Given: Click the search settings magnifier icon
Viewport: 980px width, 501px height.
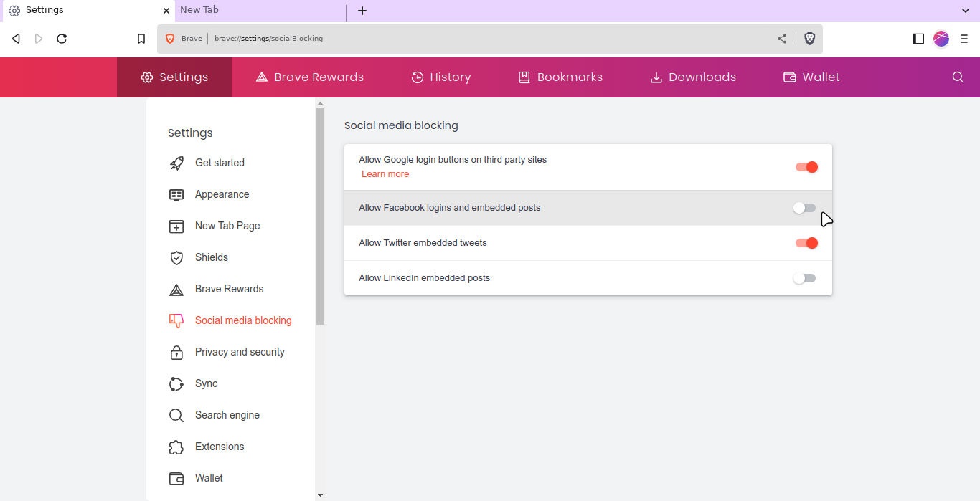Looking at the screenshot, I should [958, 77].
